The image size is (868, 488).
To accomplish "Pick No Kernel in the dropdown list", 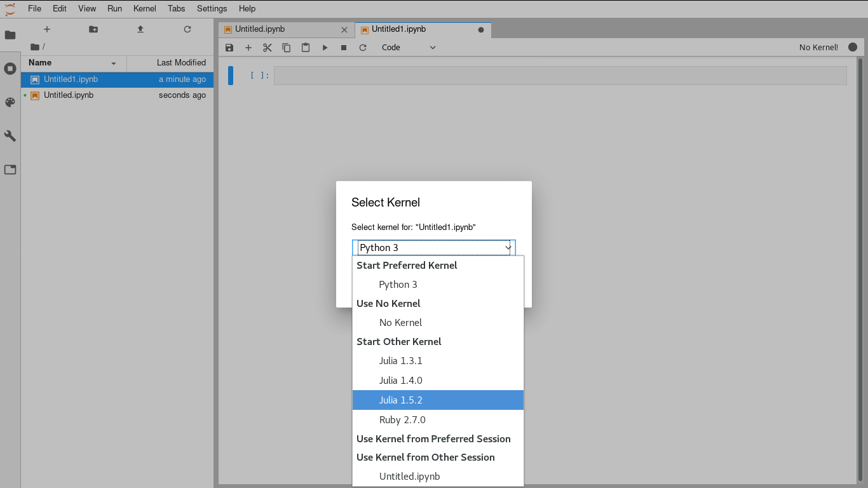I will (x=400, y=322).
